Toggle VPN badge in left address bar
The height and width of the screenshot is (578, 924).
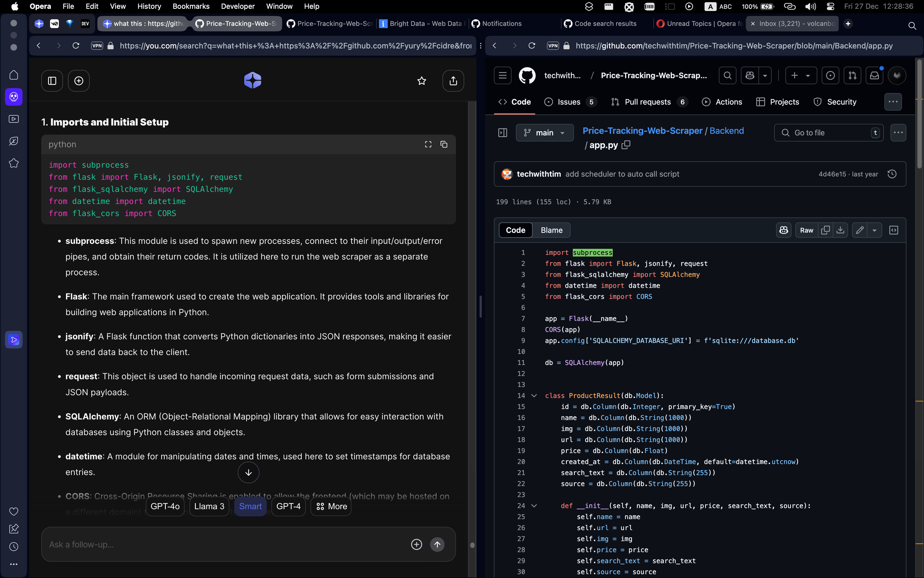(97, 46)
